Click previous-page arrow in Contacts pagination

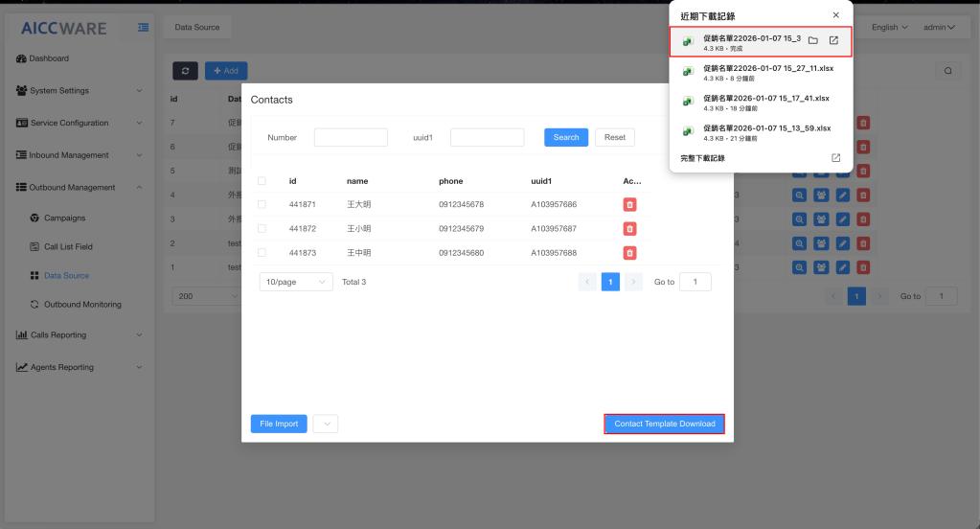pyautogui.click(x=587, y=282)
